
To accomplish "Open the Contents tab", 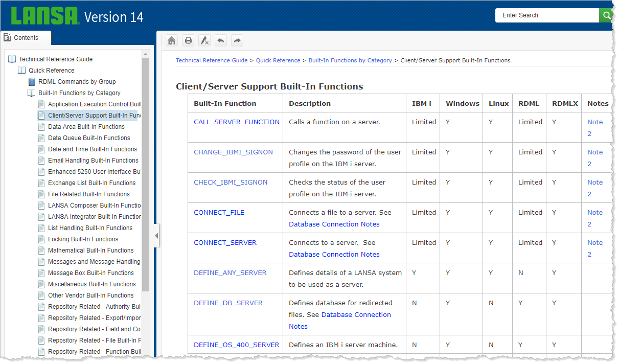I will (x=26, y=38).
